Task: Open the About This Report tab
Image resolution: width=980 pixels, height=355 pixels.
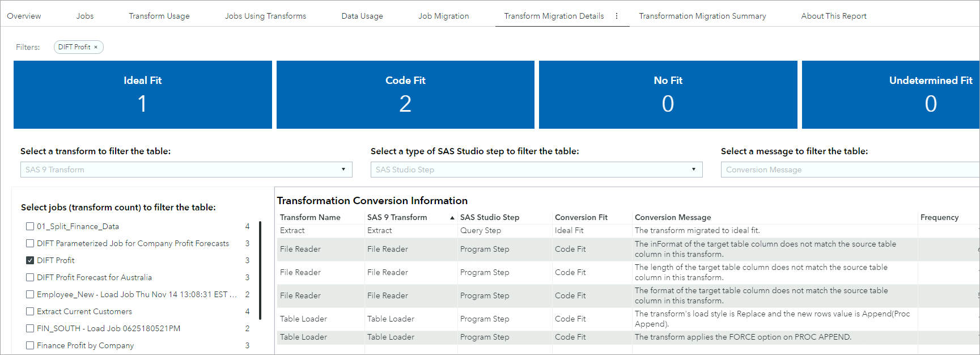Action: tap(833, 16)
